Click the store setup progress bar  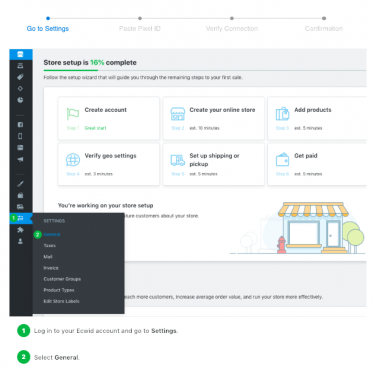[x=205, y=70]
